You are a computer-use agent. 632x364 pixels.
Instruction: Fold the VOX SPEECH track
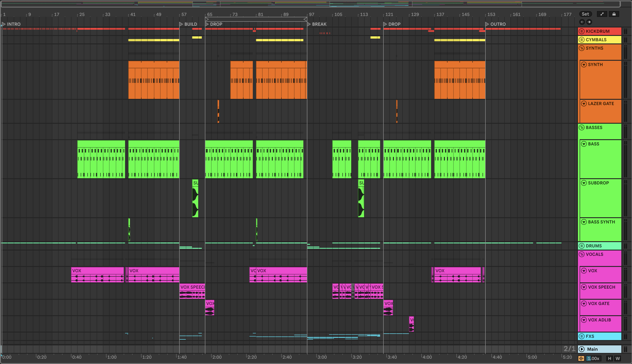(584, 287)
